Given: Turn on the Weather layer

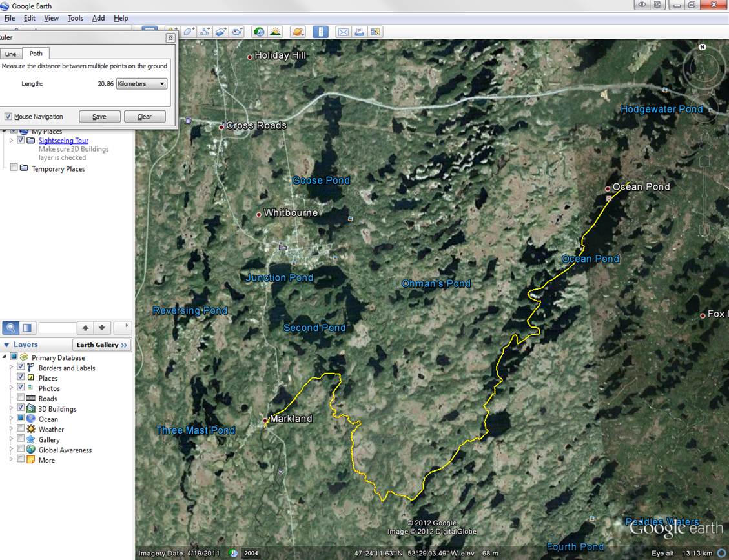Looking at the screenshot, I should point(19,429).
